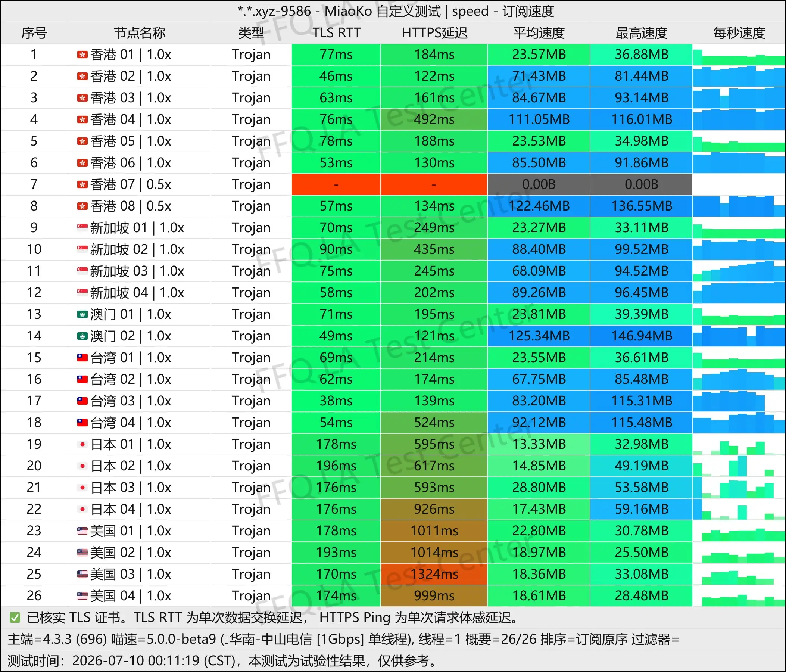
Task: Click the 序号 column header
Action: pos(34,33)
